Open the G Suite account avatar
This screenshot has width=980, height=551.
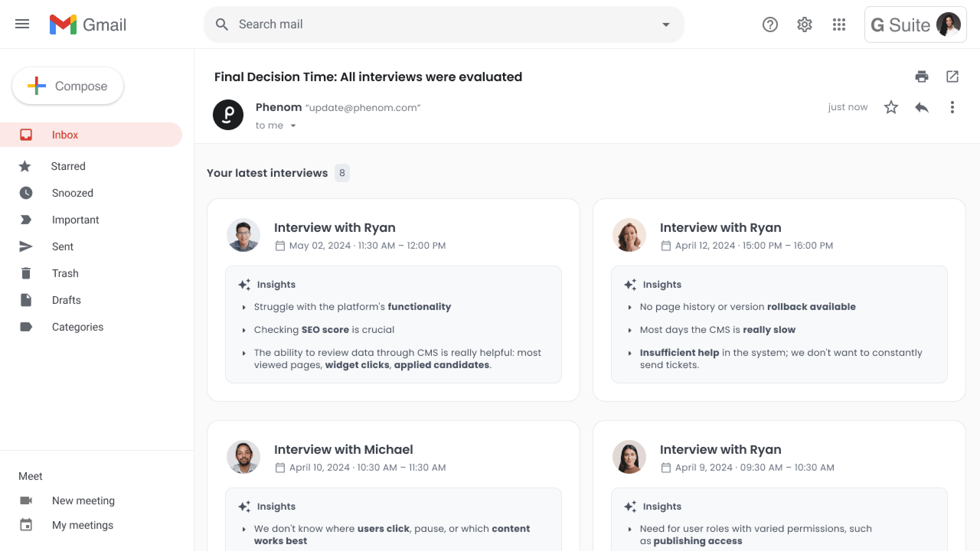pos(948,24)
